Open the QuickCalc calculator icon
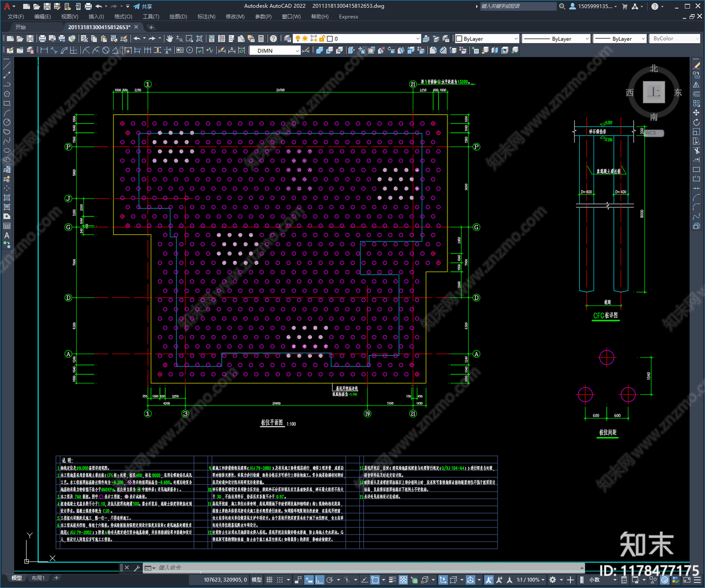705x588 pixels. 261,39
